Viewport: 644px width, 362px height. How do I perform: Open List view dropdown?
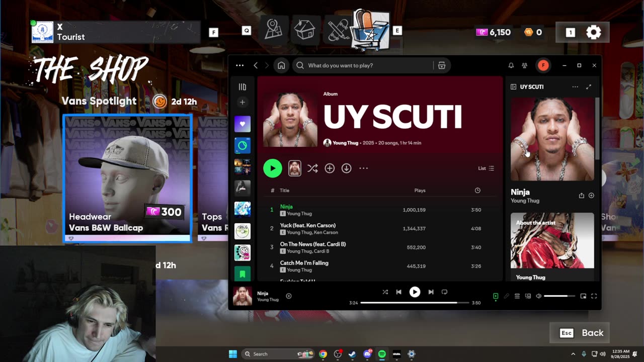click(486, 168)
